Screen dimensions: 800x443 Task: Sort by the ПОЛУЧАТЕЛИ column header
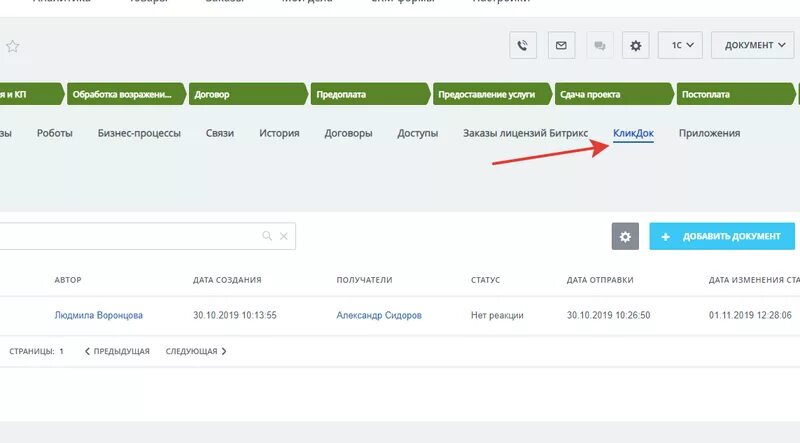(x=364, y=280)
